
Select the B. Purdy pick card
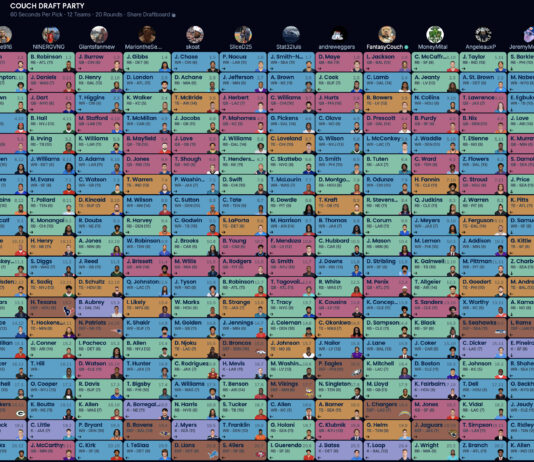[435, 123]
